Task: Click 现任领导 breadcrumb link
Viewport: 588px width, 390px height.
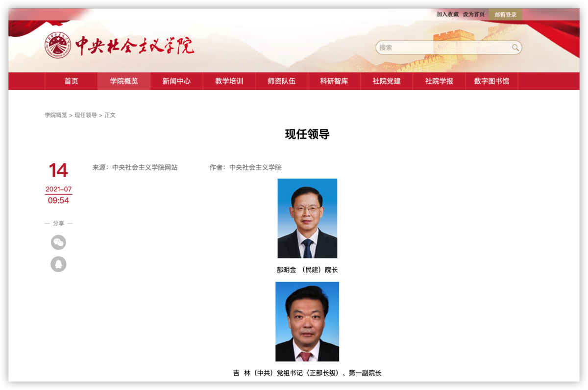Action: click(x=86, y=115)
